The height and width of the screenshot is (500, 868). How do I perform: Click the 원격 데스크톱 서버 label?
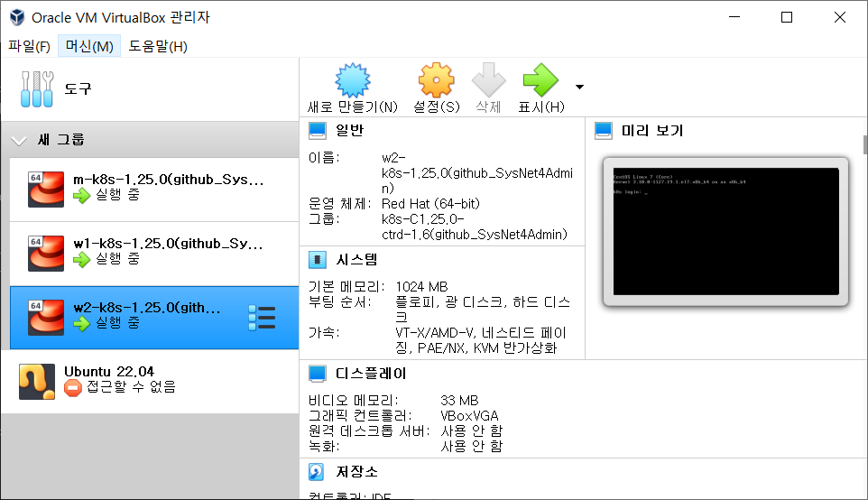point(369,431)
